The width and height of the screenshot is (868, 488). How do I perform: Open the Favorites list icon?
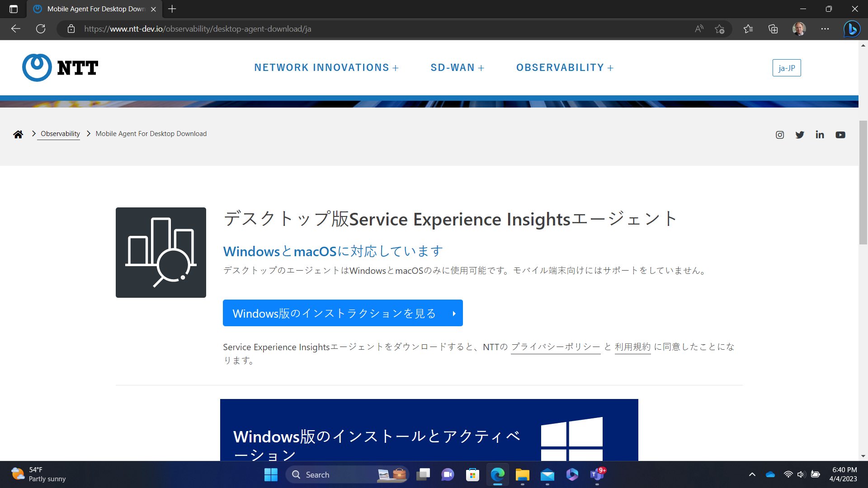click(748, 29)
